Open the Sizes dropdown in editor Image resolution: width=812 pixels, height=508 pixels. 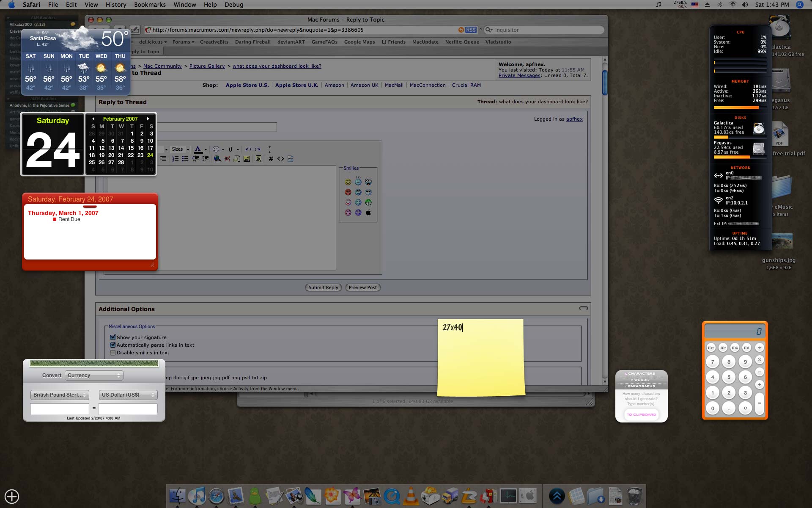point(180,149)
